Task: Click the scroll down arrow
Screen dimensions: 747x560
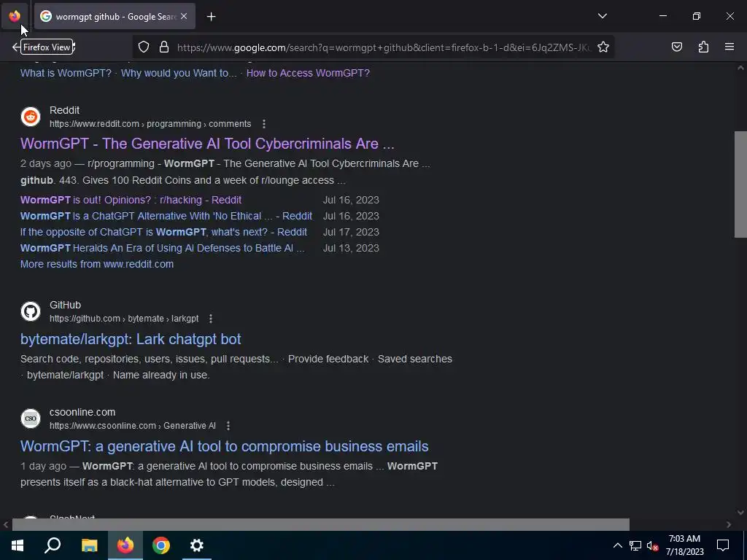Action: click(740, 513)
